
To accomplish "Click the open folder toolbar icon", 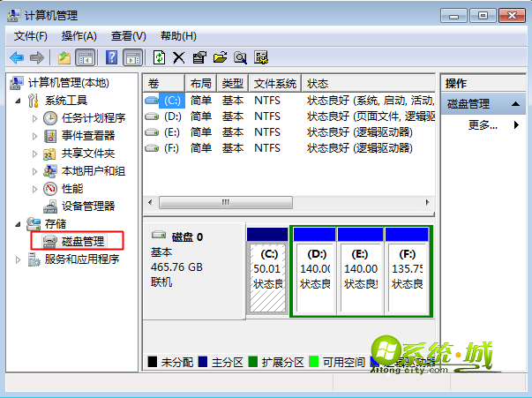I will click(220, 58).
